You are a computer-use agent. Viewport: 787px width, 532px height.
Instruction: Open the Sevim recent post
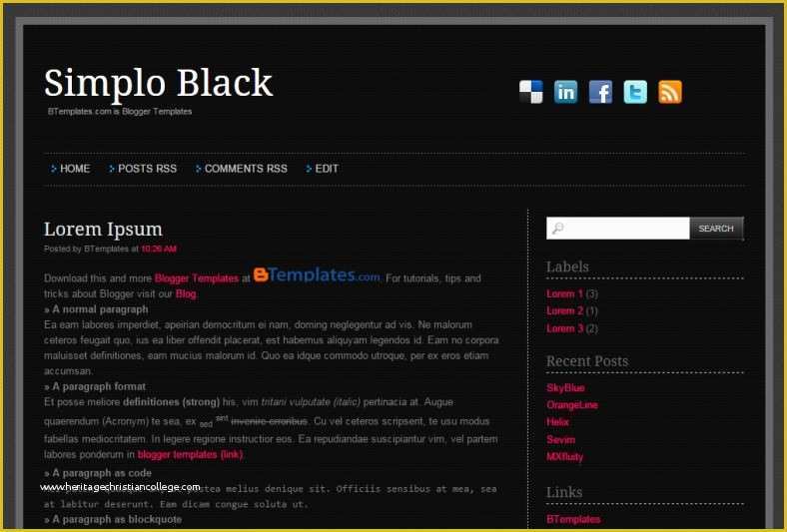pos(560,440)
